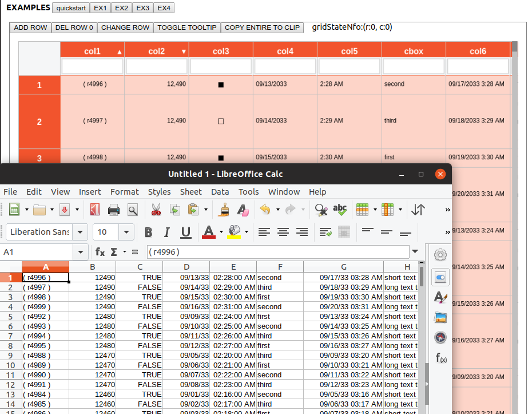
Task: Toggle Print Preview icon in Calc
Action: tap(133, 210)
